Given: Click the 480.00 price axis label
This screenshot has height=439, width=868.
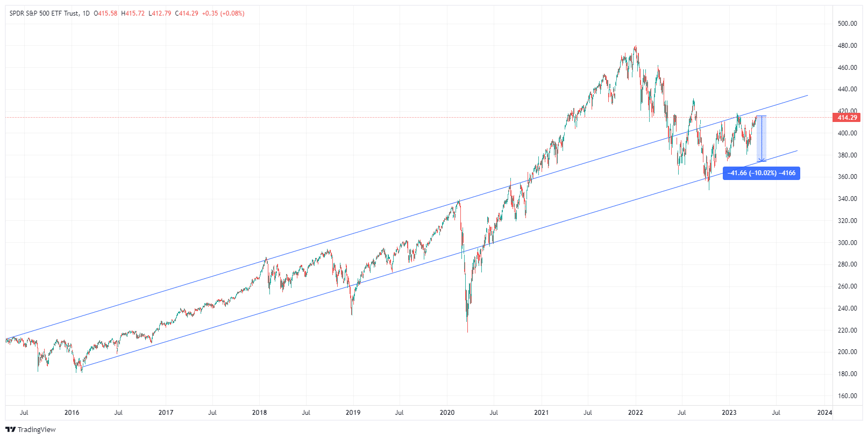Looking at the screenshot, I should click(847, 46).
